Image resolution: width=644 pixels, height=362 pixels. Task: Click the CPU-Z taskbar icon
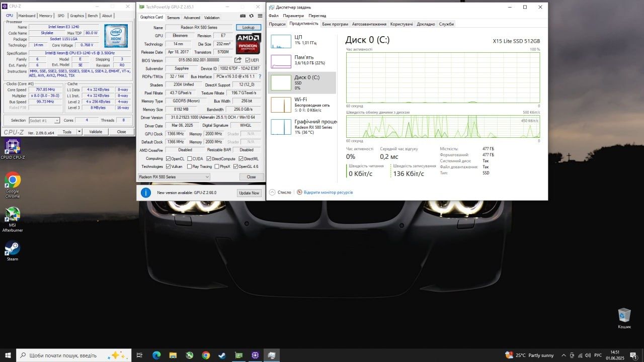pos(255,355)
